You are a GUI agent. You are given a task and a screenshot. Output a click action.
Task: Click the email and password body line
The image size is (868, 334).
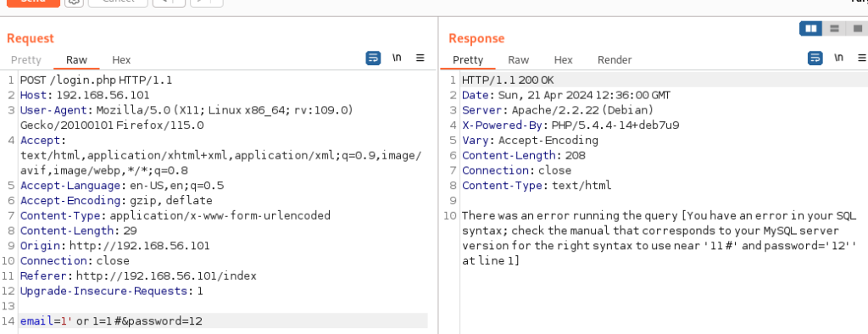[223, 320]
